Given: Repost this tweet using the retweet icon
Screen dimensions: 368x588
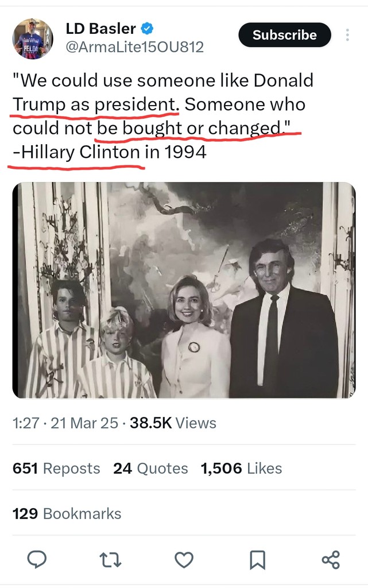Looking at the screenshot, I should [x=110, y=559].
